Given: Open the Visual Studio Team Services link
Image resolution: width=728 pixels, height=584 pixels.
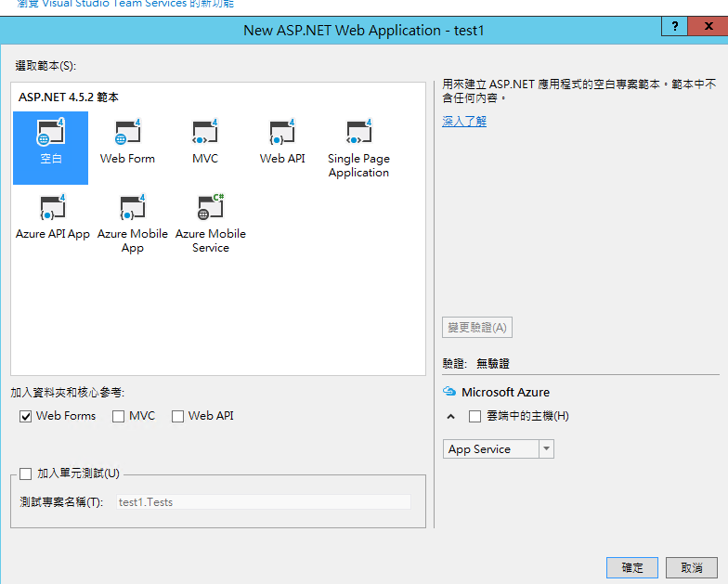Looking at the screenshot, I should point(125,4).
